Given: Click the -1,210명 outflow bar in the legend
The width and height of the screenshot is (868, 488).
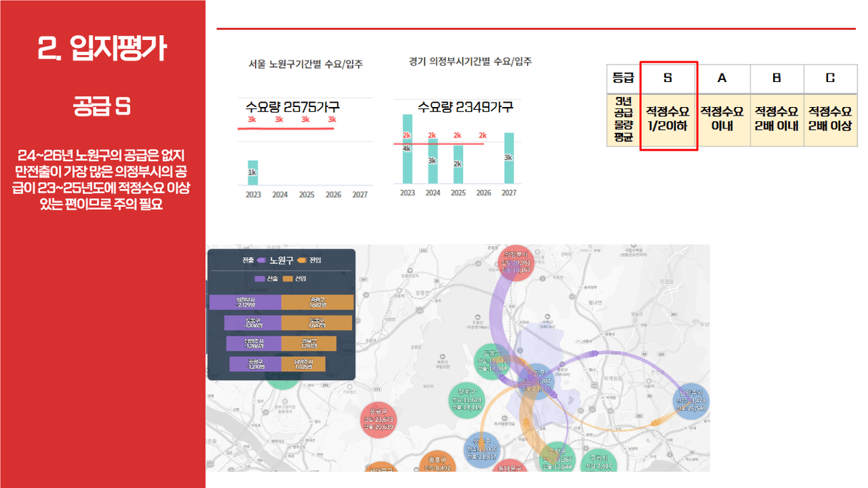Looking at the screenshot, I should [x=256, y=364].
